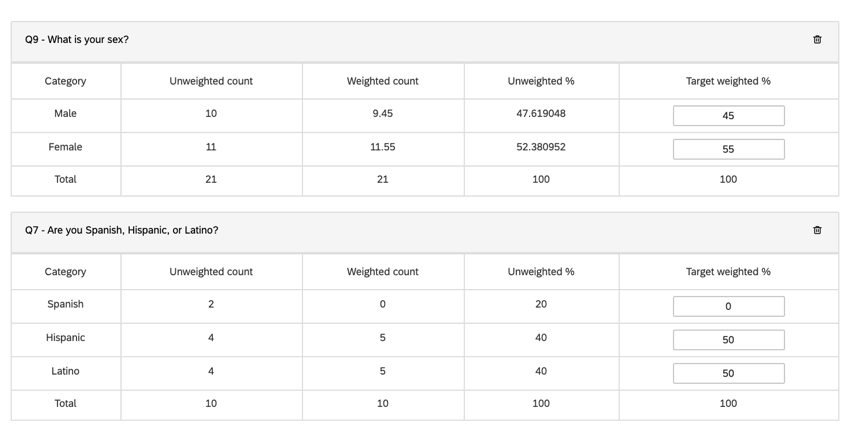Edit Male target weighted percent field
Image resolution: width=850 pixels, height=425 pixels.
[x=728, y=116]
